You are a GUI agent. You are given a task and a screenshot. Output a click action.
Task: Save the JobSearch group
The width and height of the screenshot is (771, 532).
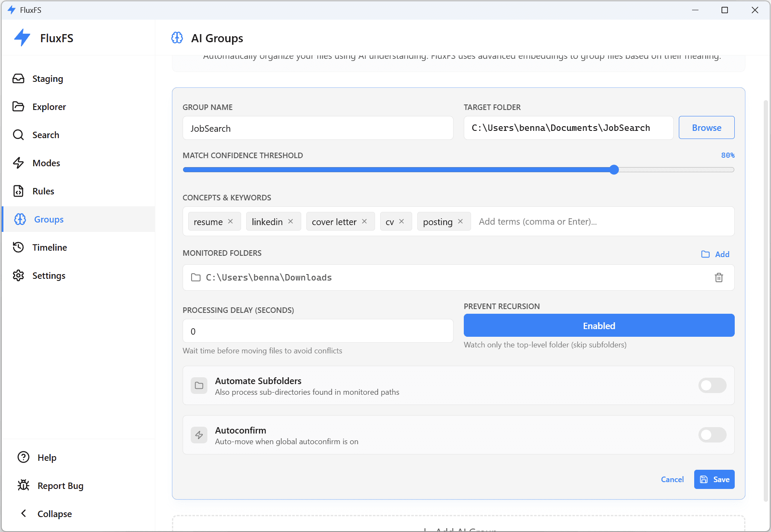click(x=714, y=479)
